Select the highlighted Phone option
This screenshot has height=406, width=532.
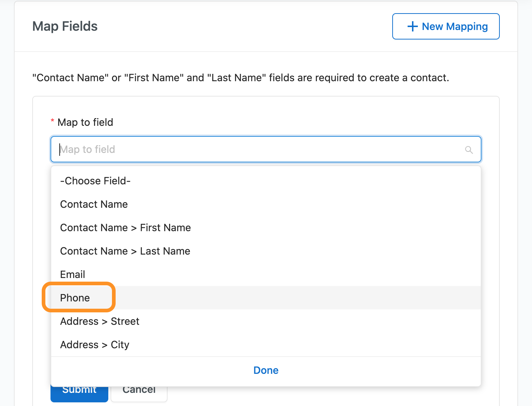[75, 298]
